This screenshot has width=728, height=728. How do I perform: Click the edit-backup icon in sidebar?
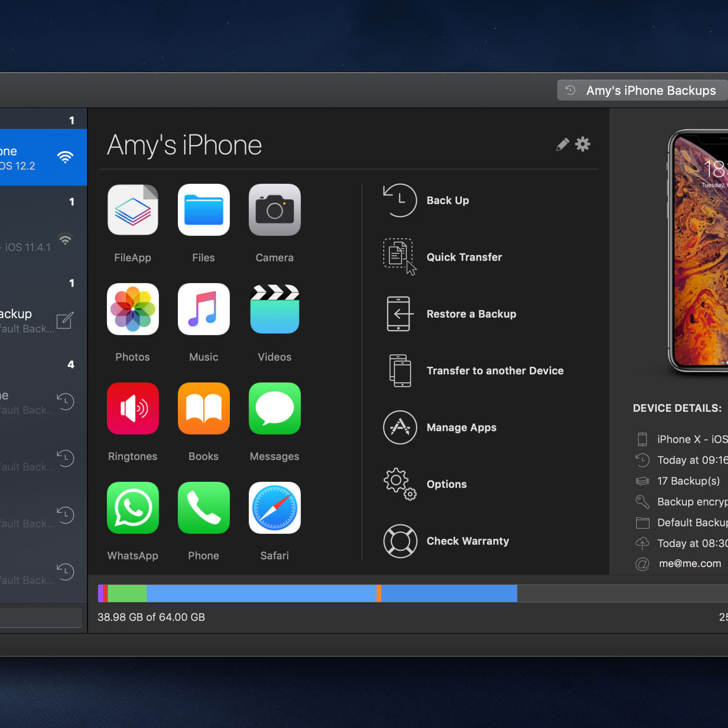(x=65, y=320)
